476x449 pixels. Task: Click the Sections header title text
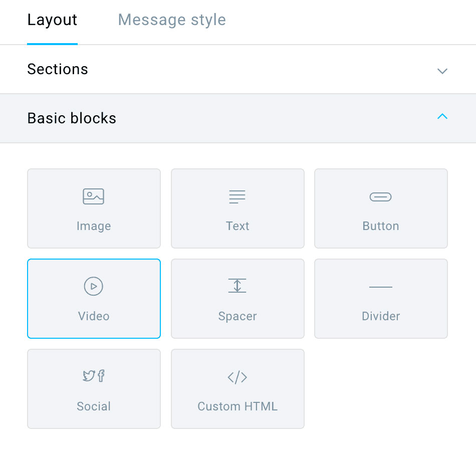[58, 69]
